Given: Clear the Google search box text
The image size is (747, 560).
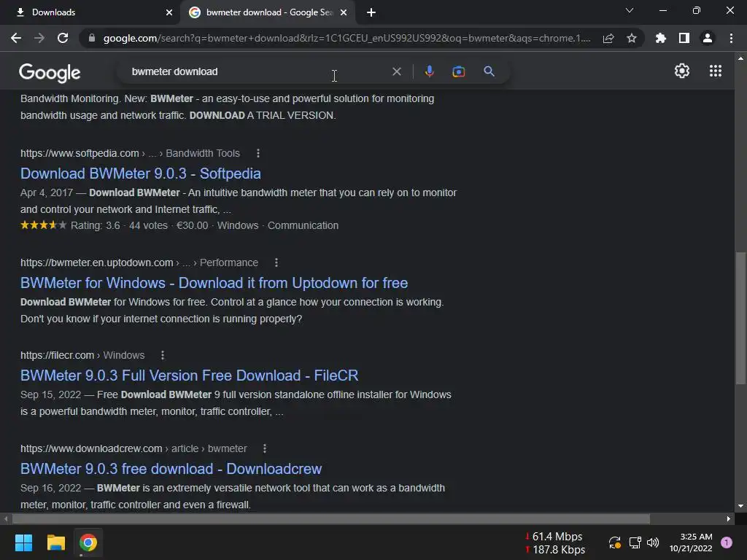Looking at the screenshot, I should click(396, 71).
